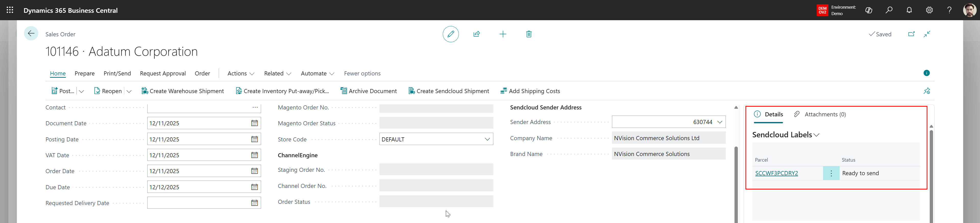
Task: Open the Document Date calendar picker
Action: pyautogui.click(x=254, y=123)
